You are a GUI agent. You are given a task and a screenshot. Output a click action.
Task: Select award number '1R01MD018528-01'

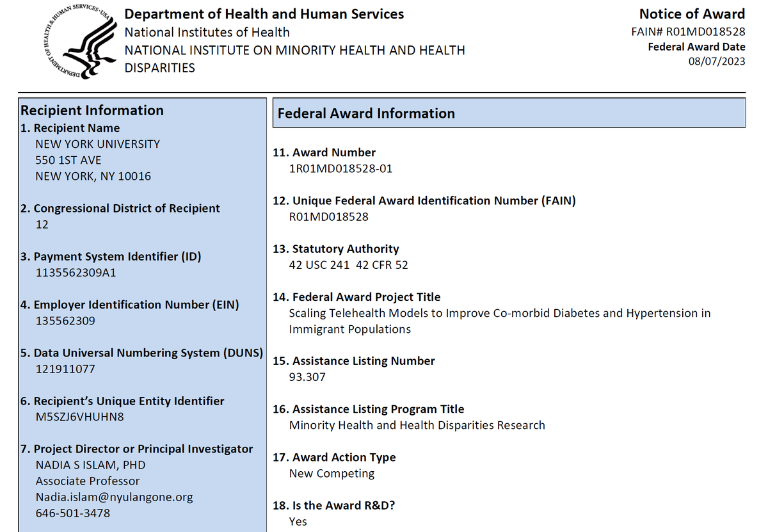pyautogui.click(x=341, y=168)
